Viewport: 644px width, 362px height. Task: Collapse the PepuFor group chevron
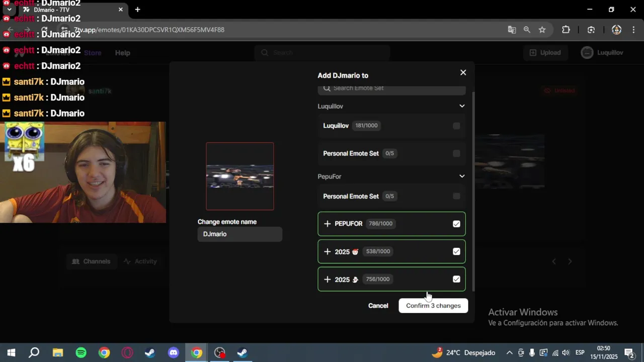click(462, 176)
